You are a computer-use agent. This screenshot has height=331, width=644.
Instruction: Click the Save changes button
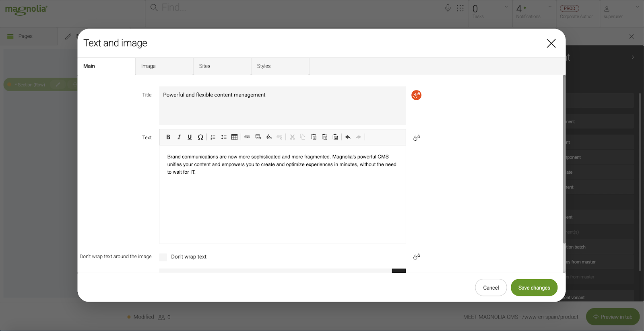534,288
